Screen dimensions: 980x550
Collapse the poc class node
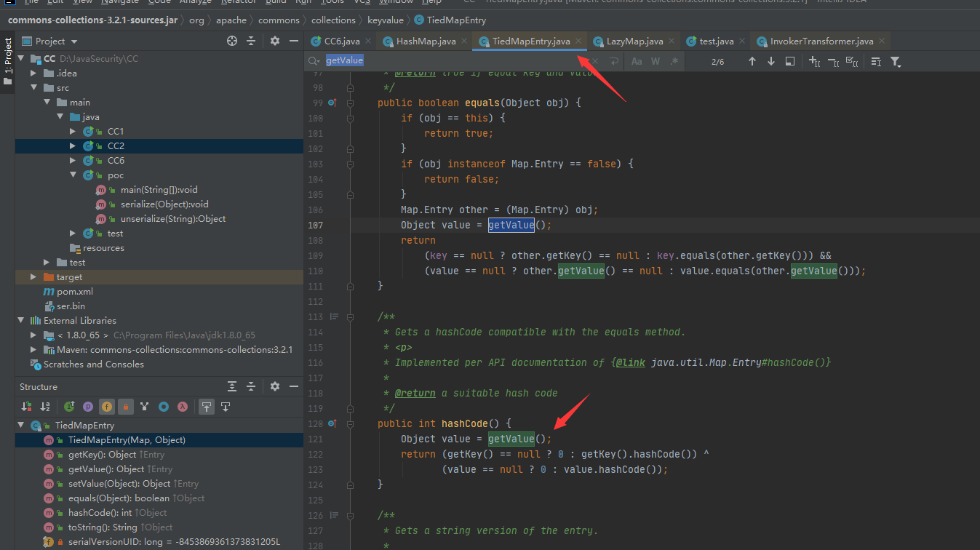73,175
